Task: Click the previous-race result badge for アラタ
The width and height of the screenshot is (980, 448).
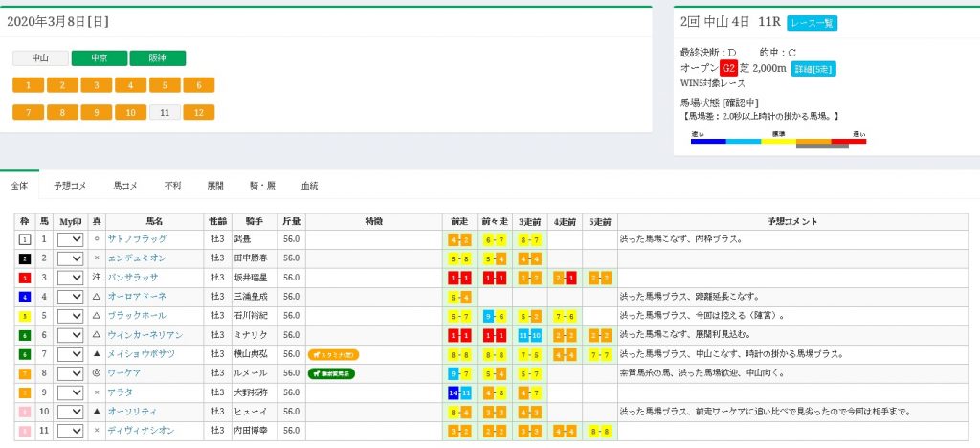Action: tap(461, 392)
